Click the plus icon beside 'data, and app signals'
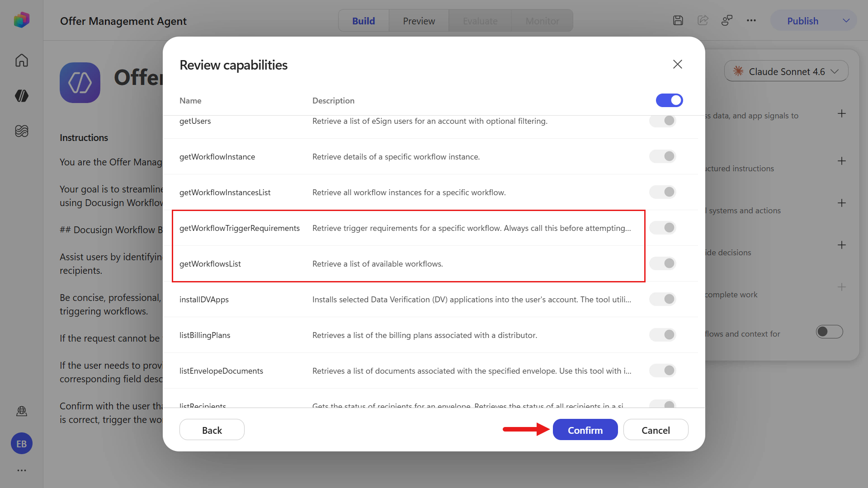868x488 pixels. pos(841,113)
